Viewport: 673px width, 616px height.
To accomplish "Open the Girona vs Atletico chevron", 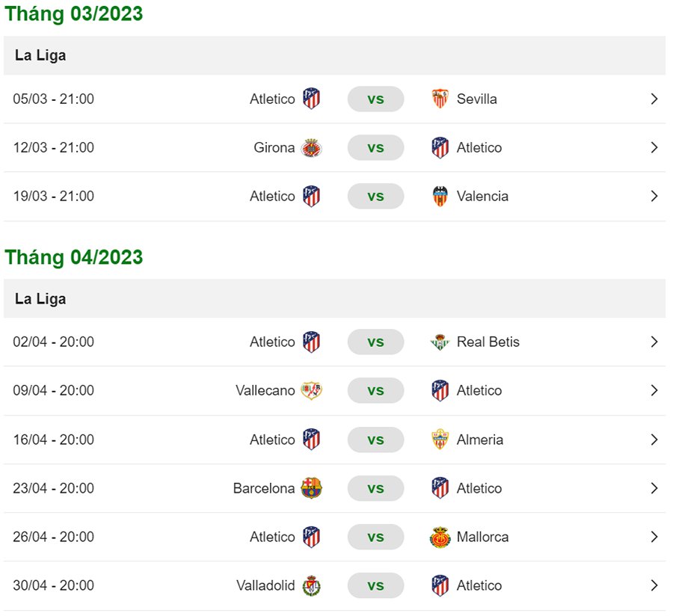I will tap(654, 148).
